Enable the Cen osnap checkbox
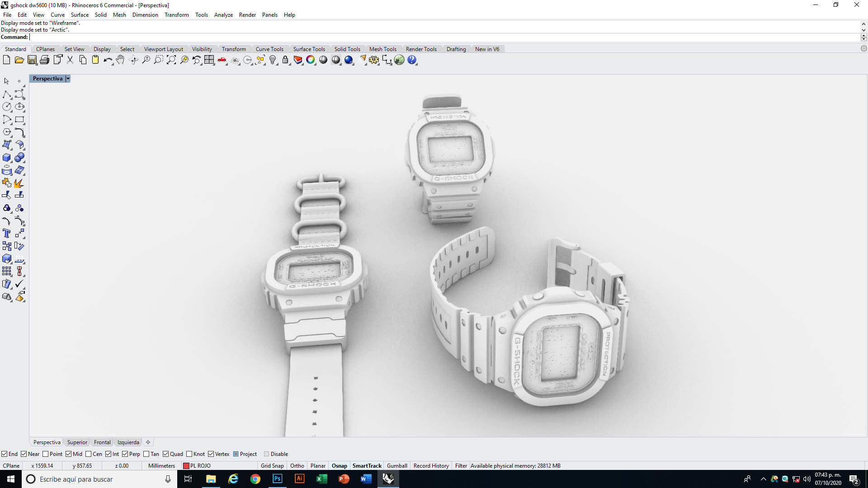868x488 pixels. coord(89,454)
